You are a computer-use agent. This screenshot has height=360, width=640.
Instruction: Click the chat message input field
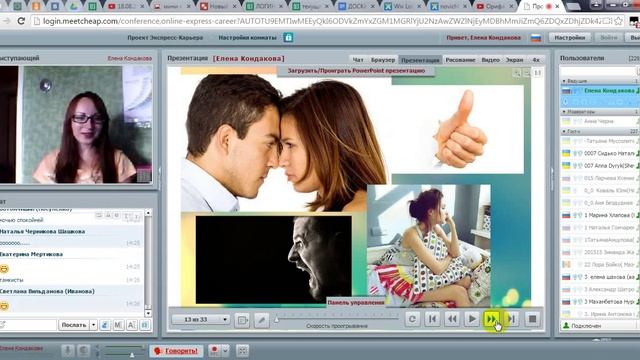point(28,325)
